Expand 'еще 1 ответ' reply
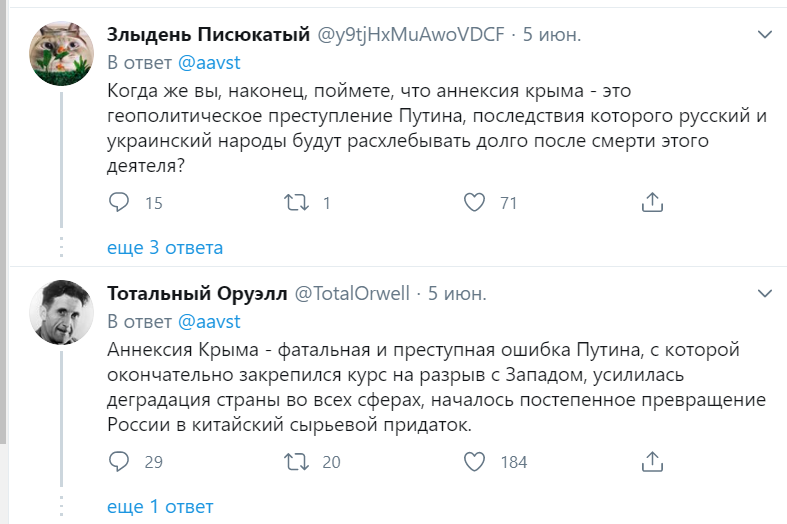 160,507
